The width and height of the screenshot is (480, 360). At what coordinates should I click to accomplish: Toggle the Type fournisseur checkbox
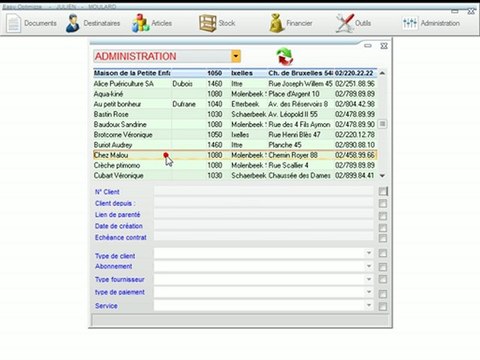383,279
